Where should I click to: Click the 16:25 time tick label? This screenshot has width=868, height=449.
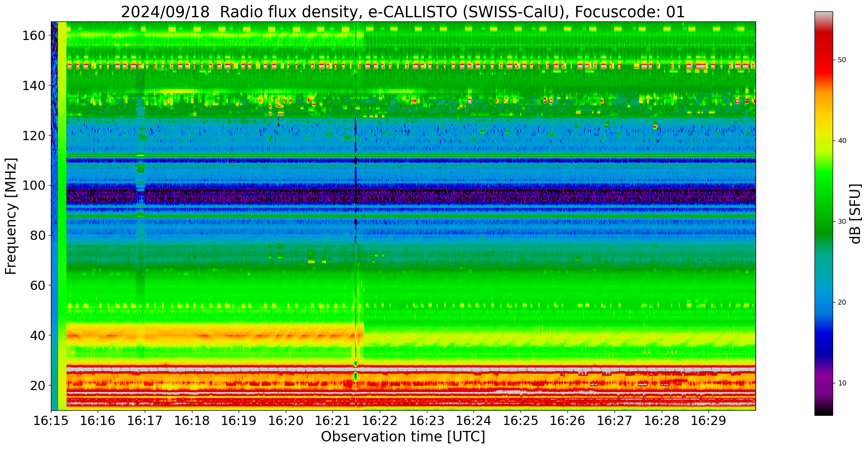pos(521,420)
